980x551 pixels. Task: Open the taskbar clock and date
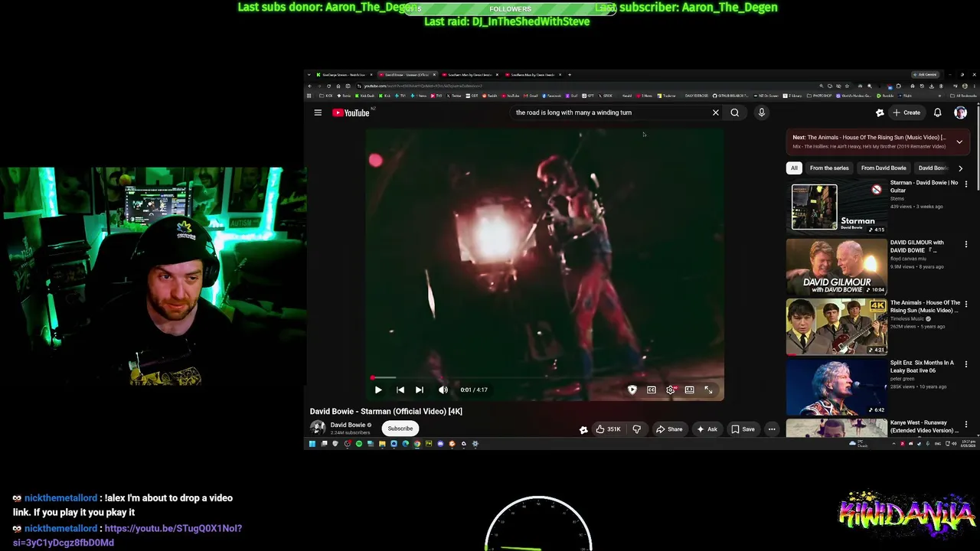coord(967,444)
